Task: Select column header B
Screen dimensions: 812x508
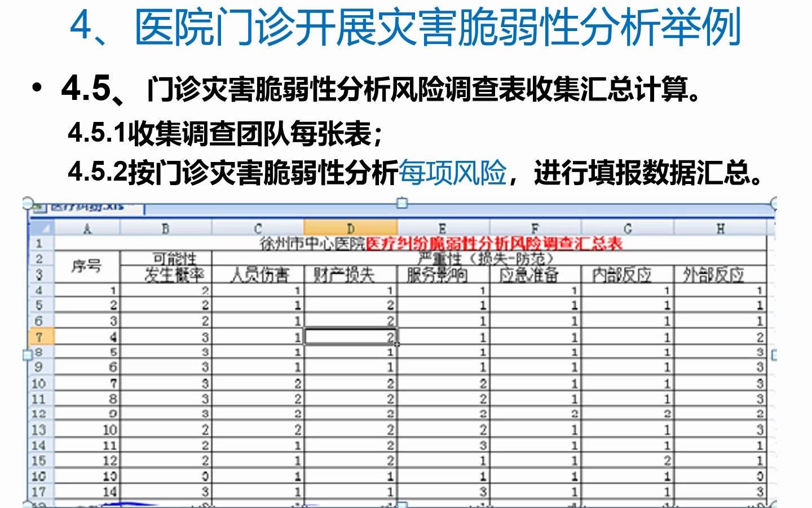Action: coord(166,228)
